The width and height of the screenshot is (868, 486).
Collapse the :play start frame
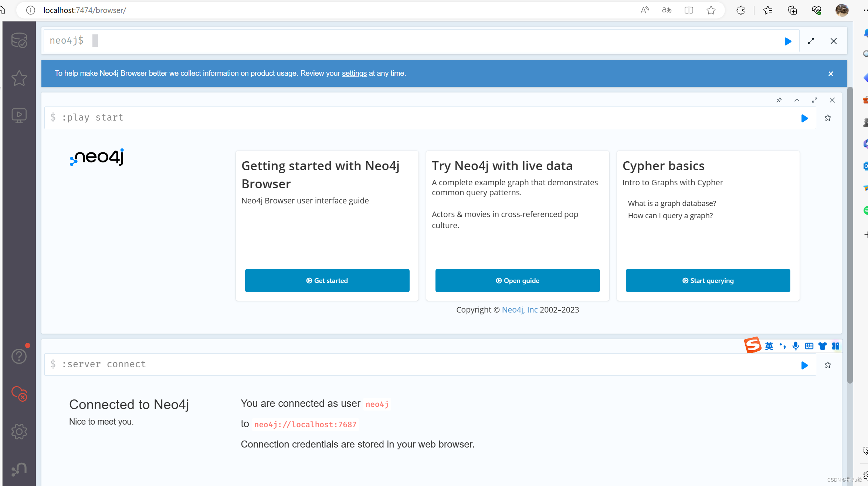[x=797, y=100]
